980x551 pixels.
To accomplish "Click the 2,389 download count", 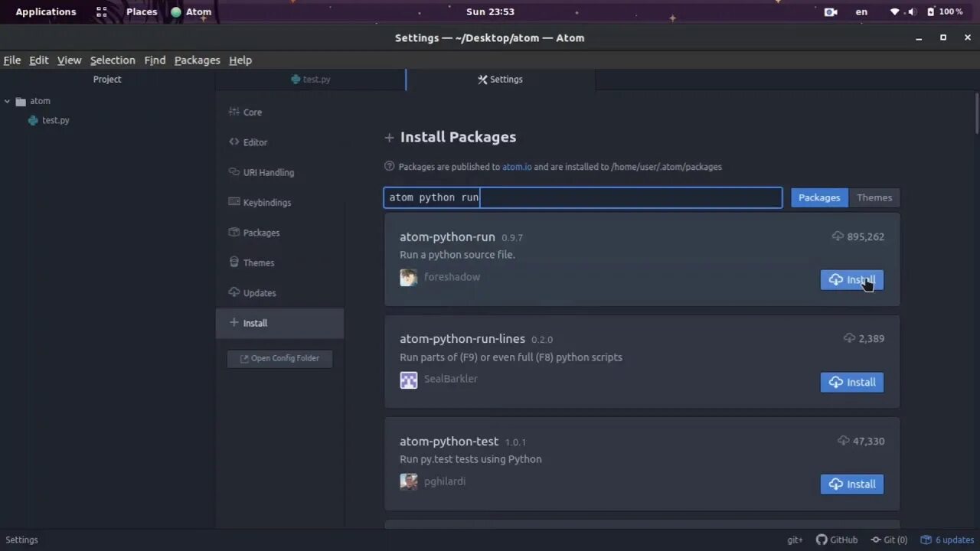I will click(864, 338).
